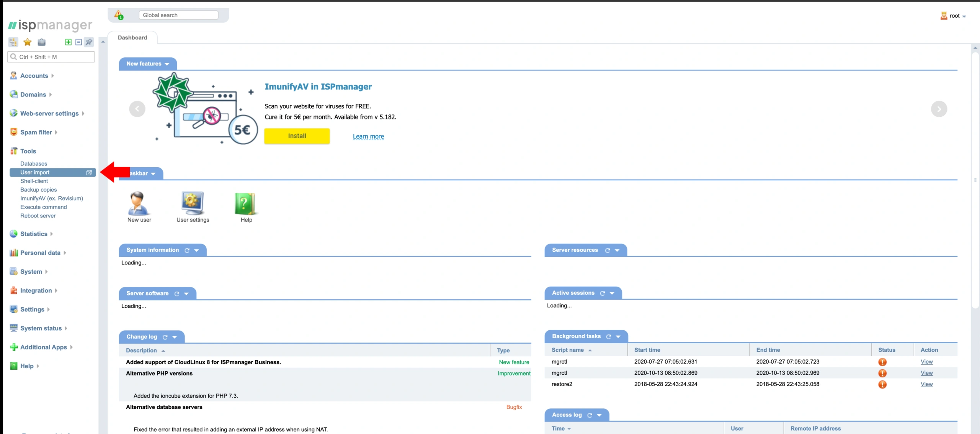
Task: Click the Ctrl + Shift + M menu search
Action: (51, 57)
